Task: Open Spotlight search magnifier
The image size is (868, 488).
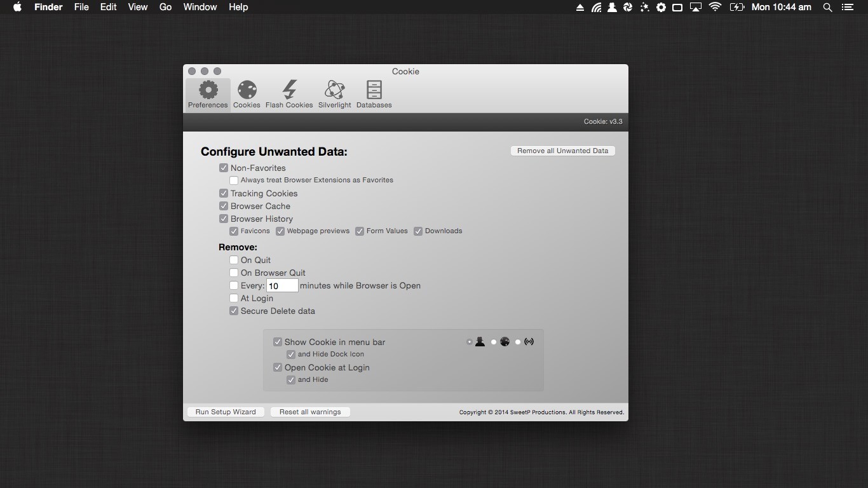Action: [827, 7]
